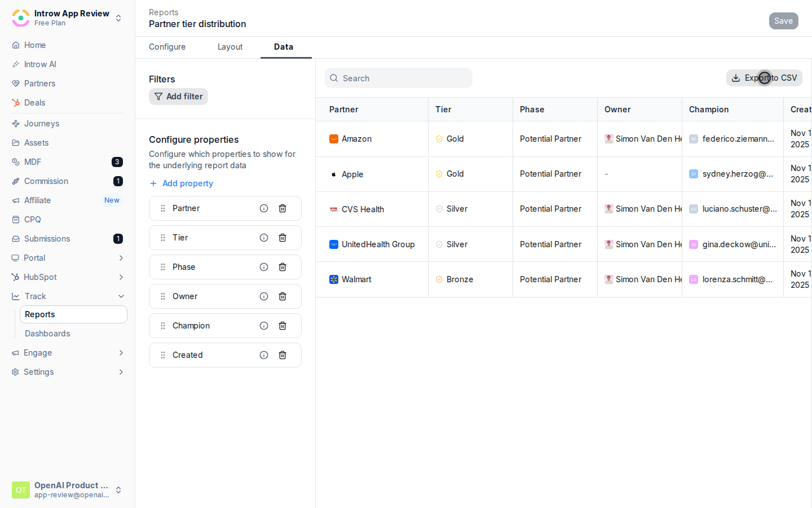Switch to the Layout tab
Image resolution: width=812 pixels, height=508 pixels.
[x=230, y=47]
